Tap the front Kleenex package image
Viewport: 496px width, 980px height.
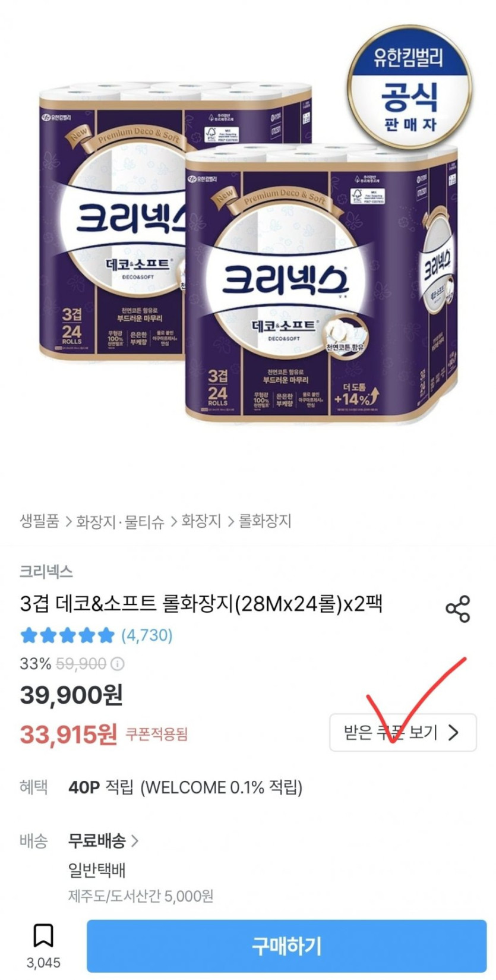[x=321, y=284]
